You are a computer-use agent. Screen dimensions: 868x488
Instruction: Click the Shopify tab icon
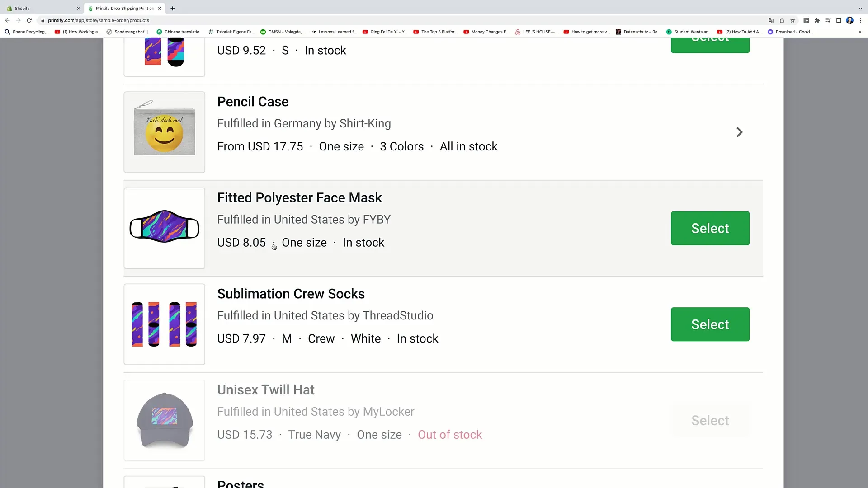point(9,8)
